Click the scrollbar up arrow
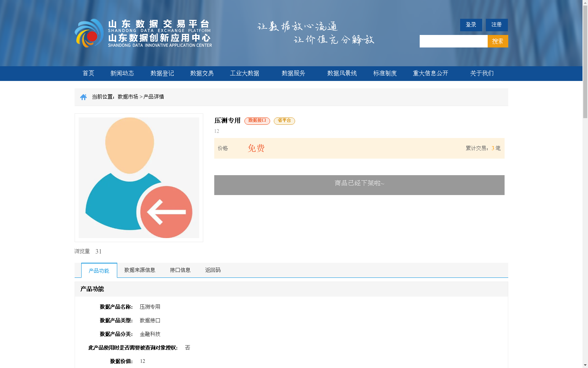Screen dimensions: 588x368 click(x=585, y=3)
